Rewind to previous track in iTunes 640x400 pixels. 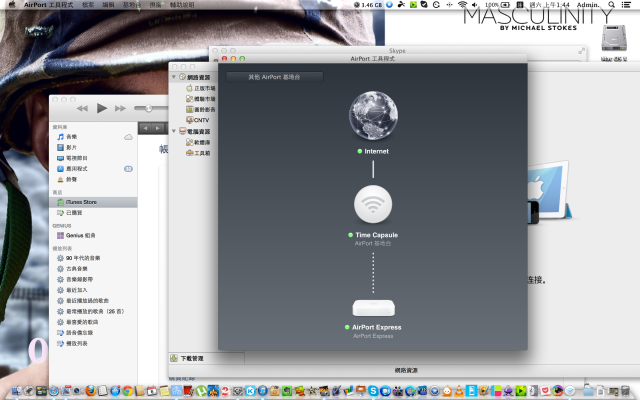tap(82, 108)
